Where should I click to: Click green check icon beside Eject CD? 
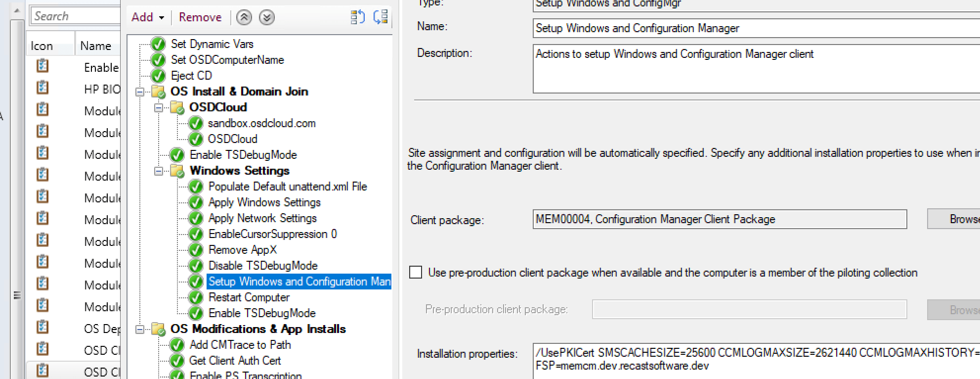coord(158,76)
